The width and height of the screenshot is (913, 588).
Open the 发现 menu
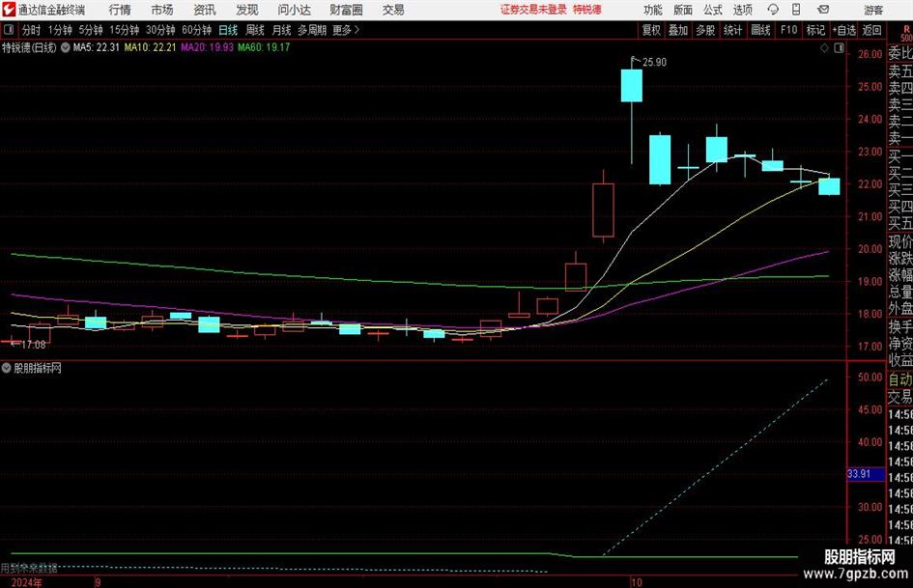tap(247, 10)
